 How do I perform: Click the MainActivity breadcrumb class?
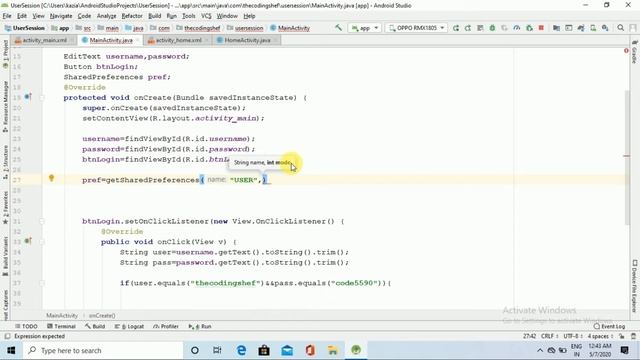pos(290,28)
